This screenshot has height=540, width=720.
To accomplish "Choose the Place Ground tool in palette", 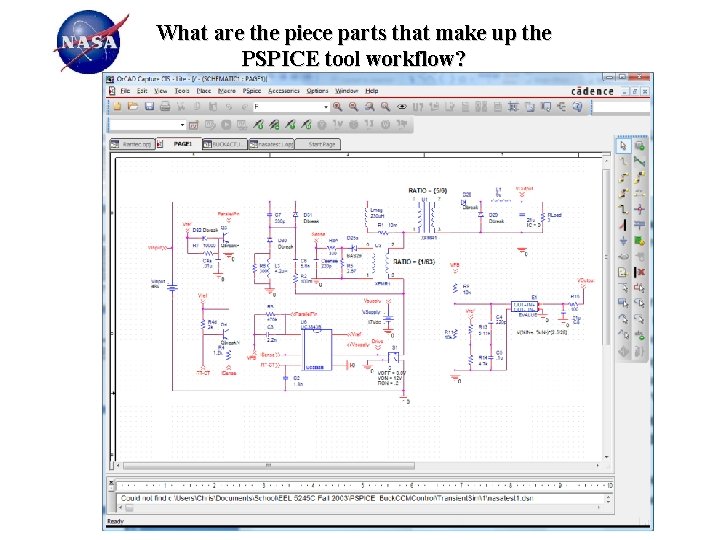I will pos(623,240).
